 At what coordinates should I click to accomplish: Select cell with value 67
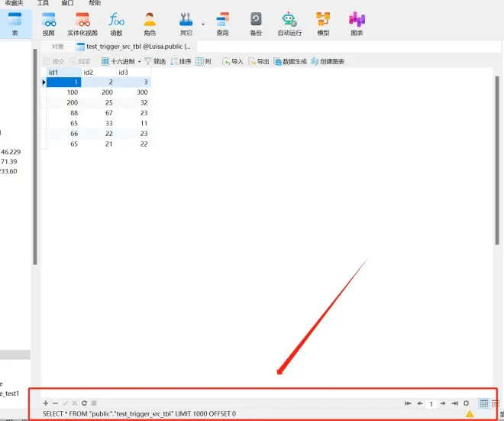(99, 113)
